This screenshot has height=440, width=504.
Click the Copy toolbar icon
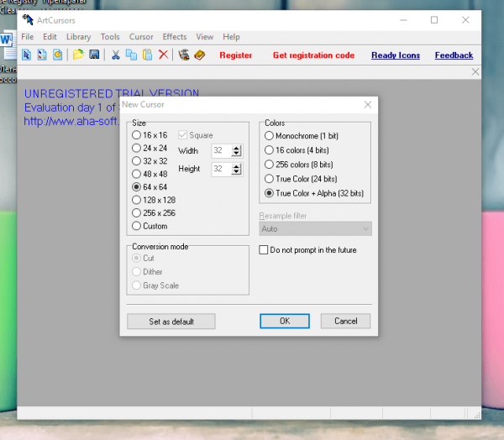point(131,55)
